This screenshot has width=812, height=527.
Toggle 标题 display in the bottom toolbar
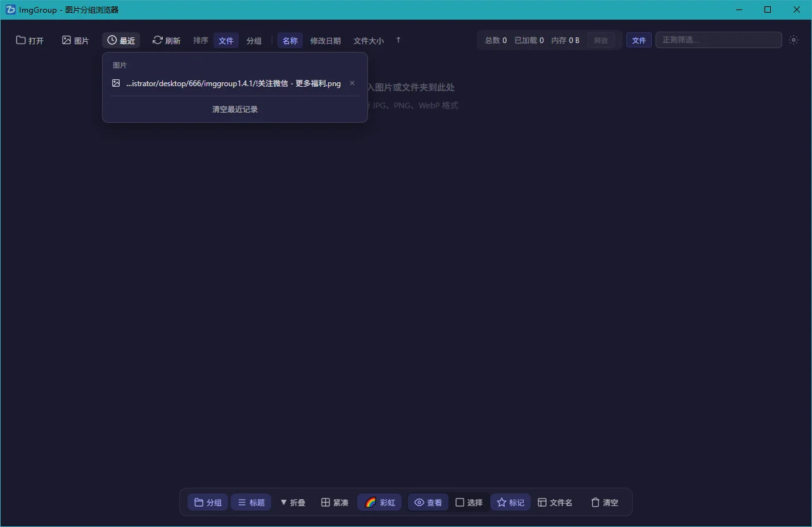251,502
